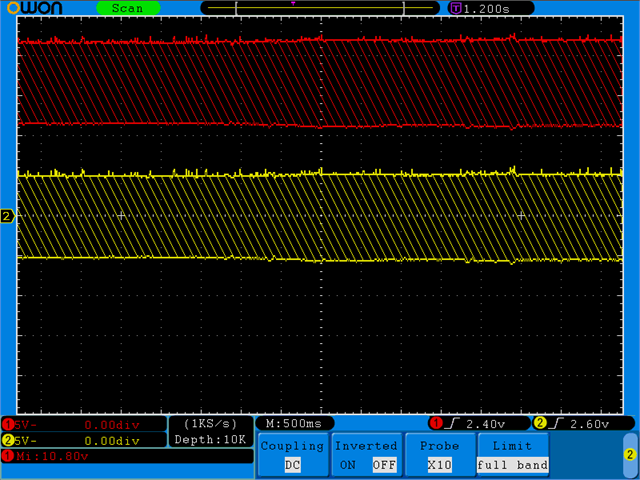Click the purple T trigger position icon
The image size is (640, 480).
(456, 8)
